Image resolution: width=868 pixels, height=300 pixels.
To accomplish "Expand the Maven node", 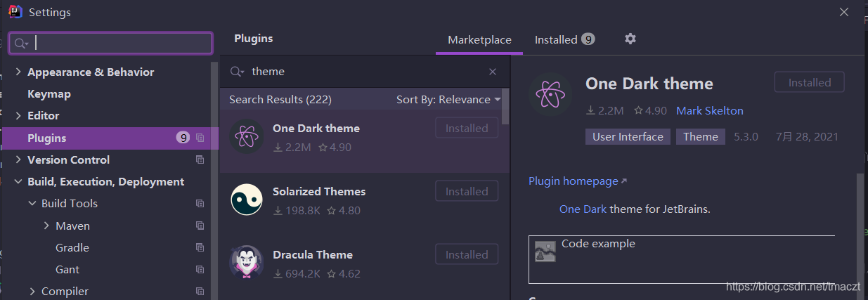I will click(x=46, y=226).
